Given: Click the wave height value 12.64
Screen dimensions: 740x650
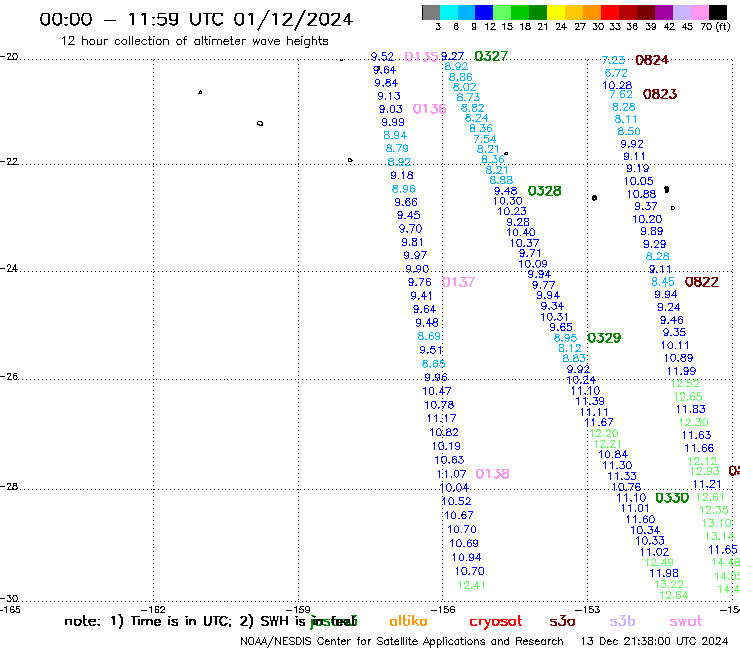Looking at the screenshot, I should click(673, 595).
